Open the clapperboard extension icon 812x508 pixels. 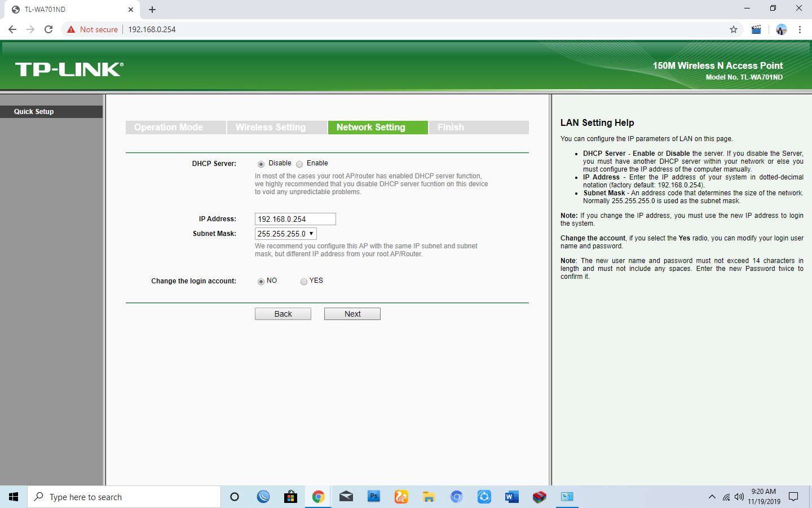756,29
